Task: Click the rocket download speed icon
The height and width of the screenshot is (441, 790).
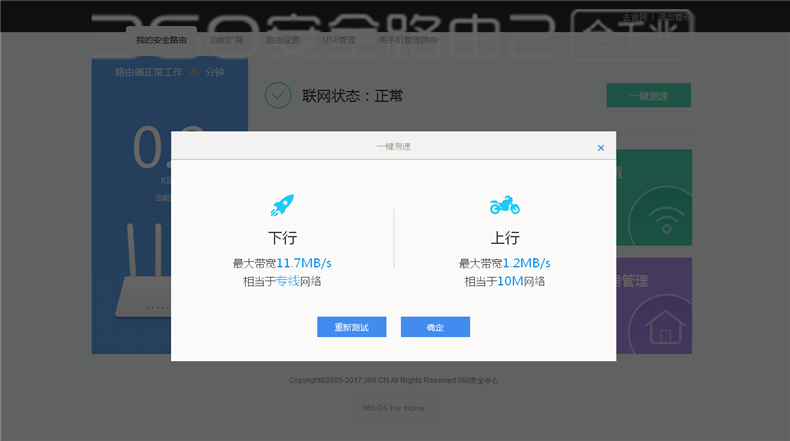Action: coord(282,205)
